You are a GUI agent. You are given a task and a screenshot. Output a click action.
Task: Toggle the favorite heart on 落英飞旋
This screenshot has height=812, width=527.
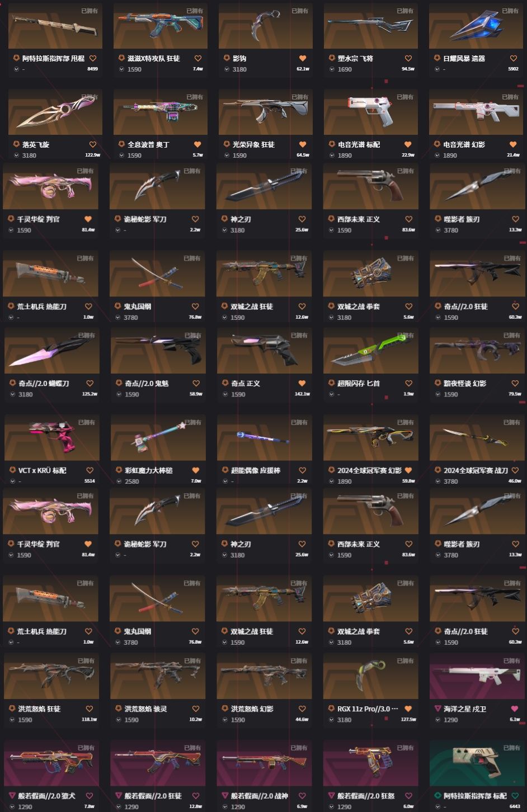pos(93,144)
